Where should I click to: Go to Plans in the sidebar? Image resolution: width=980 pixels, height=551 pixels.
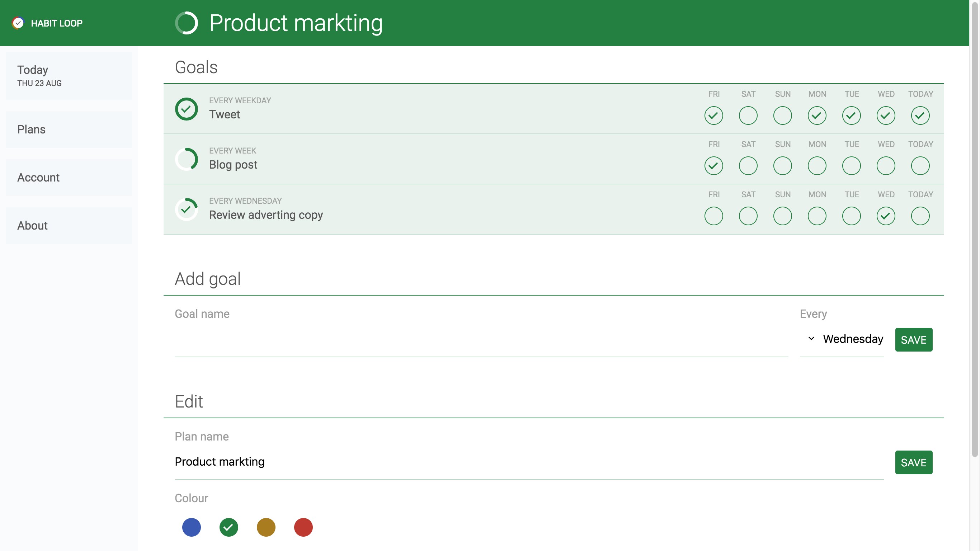click(x=69, y=129)
